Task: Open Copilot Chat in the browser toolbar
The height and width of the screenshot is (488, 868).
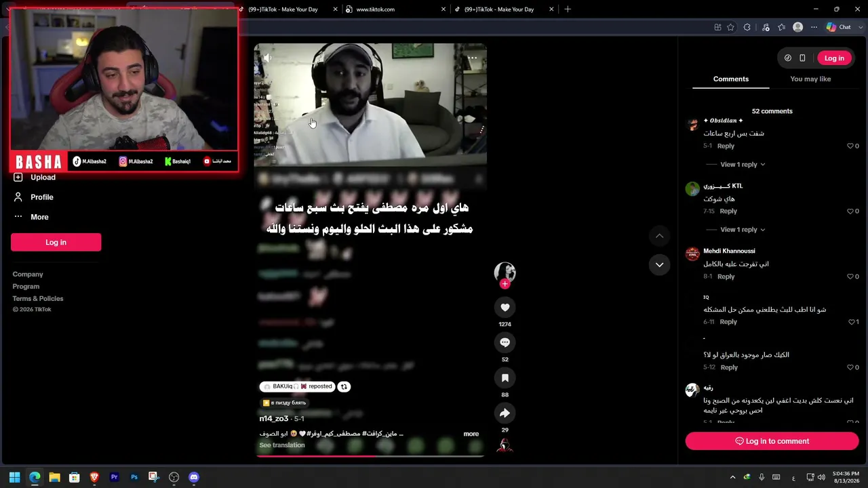Action: point(839,27)
